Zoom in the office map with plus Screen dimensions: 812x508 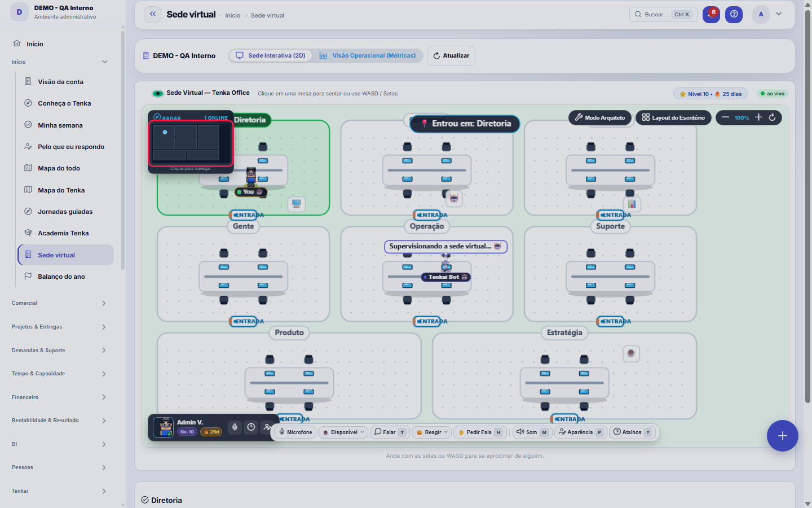pos(758,117)
